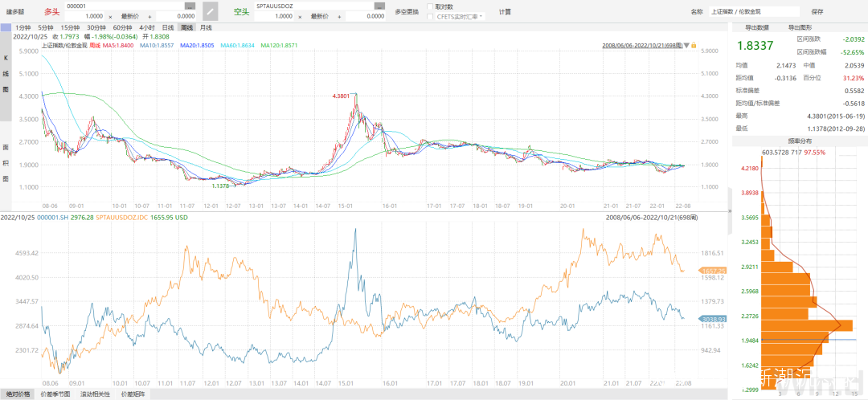Click the 计算 button
Image resolution: width=868 pixels, height=400 pixels.
click(505, 11)
